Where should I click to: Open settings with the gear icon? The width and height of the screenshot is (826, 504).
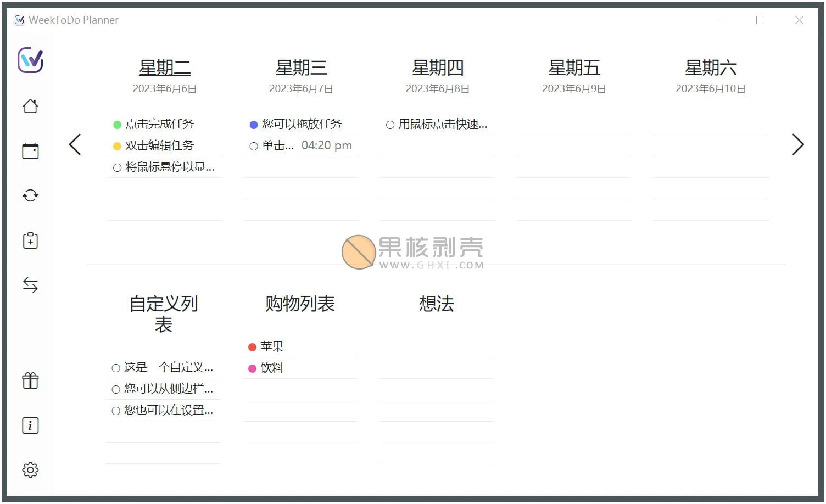tap(30, 469)
